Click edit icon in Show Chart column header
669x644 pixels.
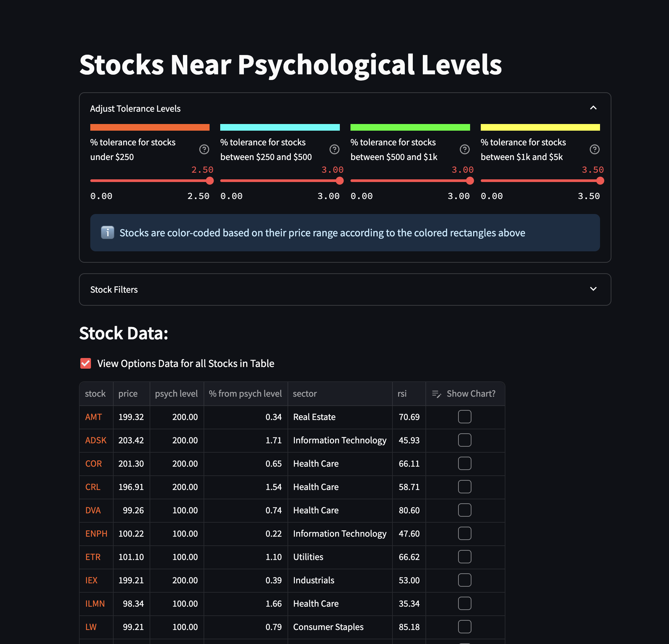pos(436,394)
